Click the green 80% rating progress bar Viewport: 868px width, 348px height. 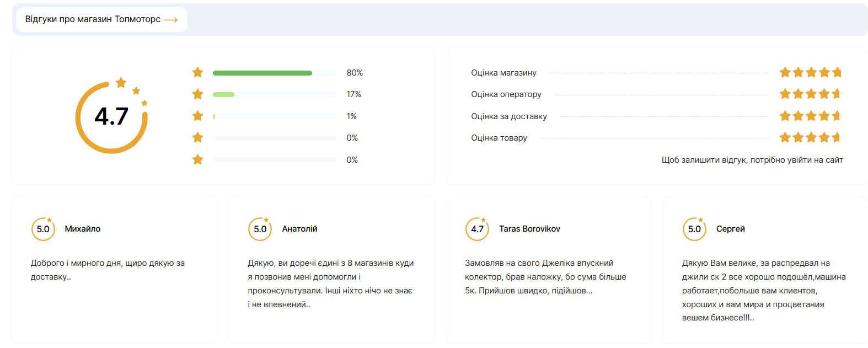pyautogui.click(x=262, y=73)
